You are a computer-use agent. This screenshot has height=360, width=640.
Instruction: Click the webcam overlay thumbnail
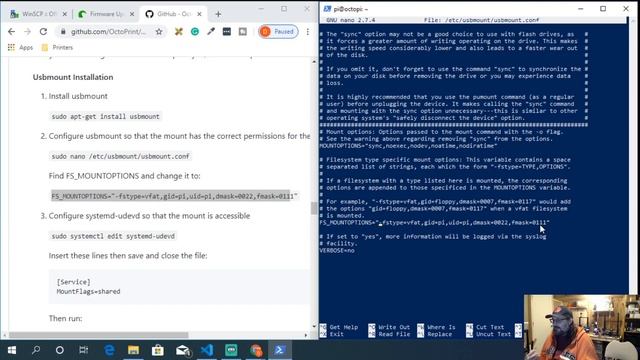[x=581, y=327]
